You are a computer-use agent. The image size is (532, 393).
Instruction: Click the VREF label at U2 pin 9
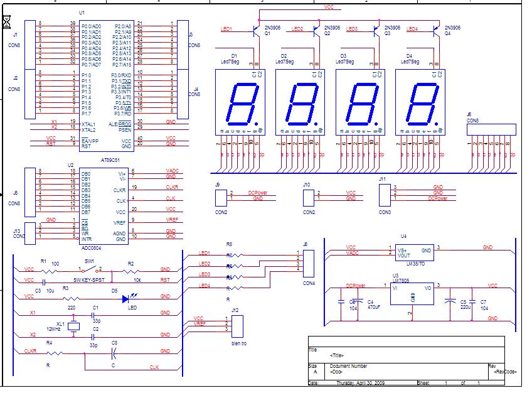tap(172, 220)
